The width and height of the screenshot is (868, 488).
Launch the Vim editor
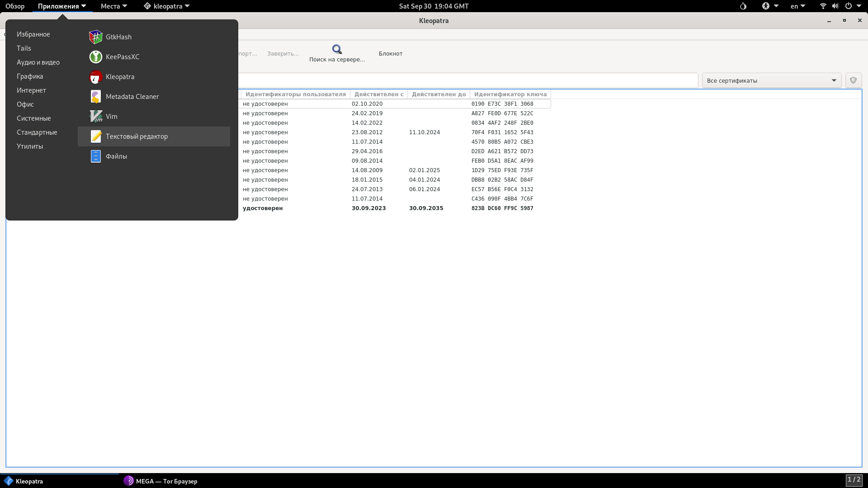click(111, 117)
